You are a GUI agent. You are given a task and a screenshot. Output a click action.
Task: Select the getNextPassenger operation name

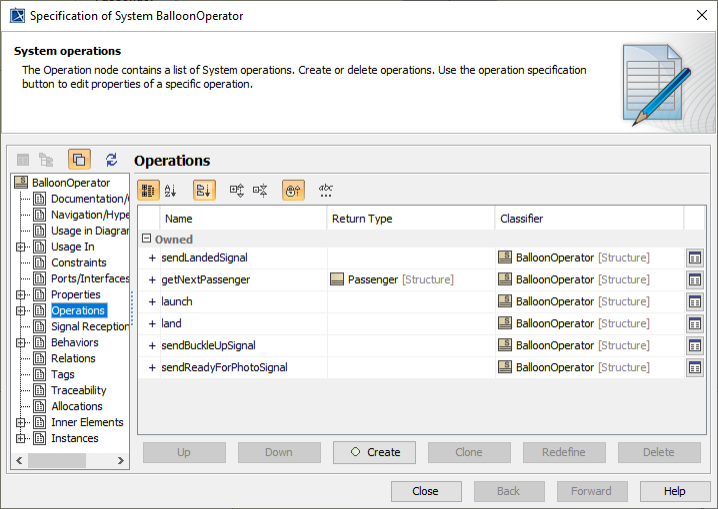coord(206,280)
